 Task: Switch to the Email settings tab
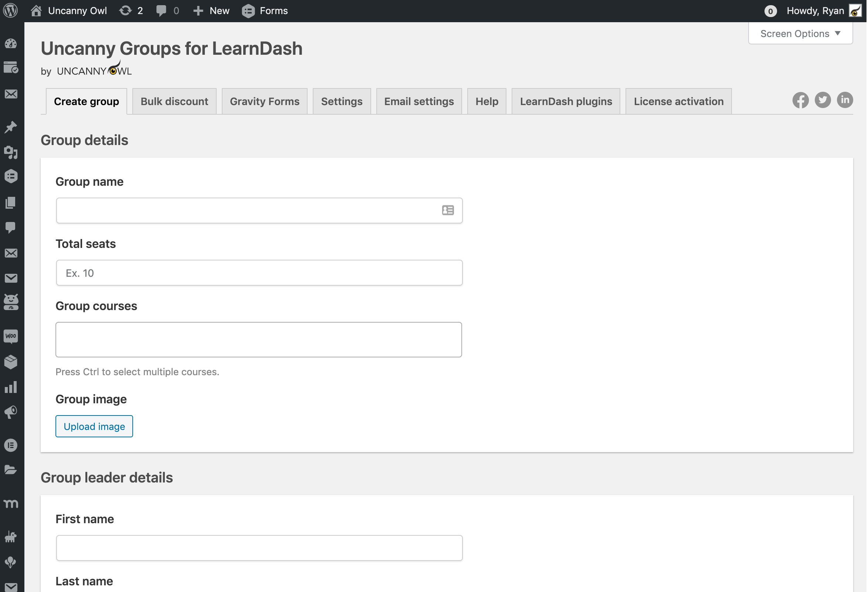[420, 101]
